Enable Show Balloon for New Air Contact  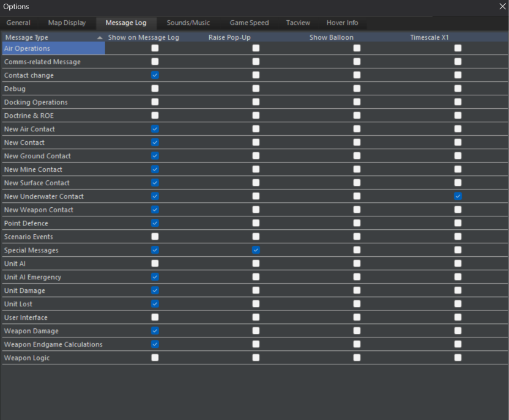(357, 129)
